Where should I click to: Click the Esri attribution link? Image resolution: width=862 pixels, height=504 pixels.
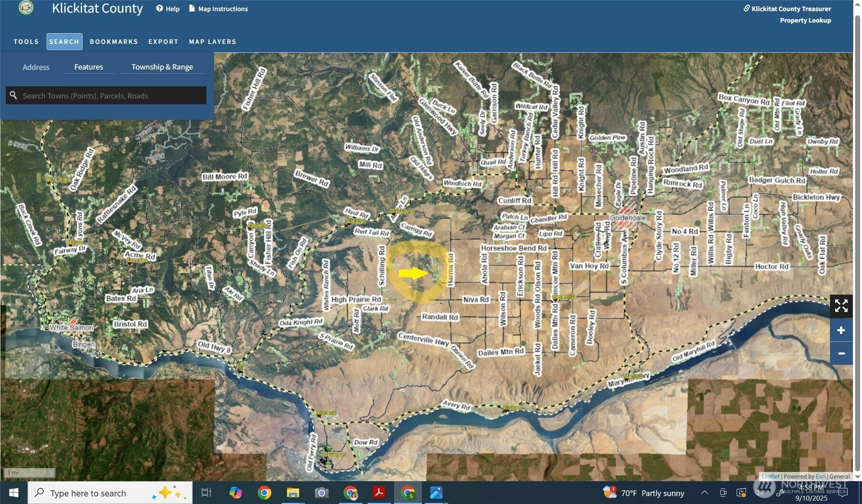[820, 476]
